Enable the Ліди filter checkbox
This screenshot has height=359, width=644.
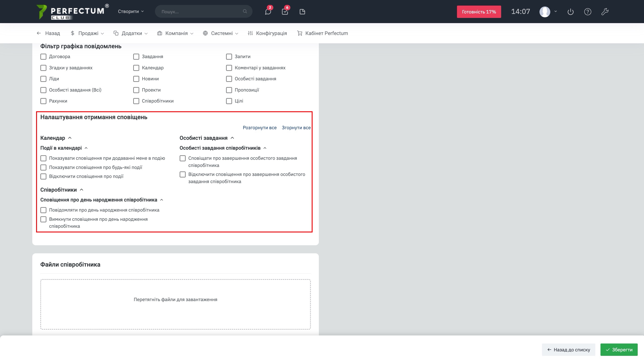coord(43,79)
